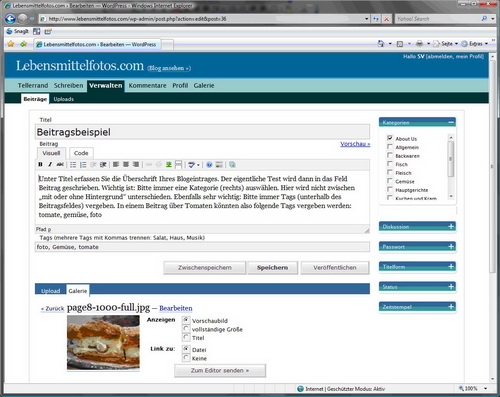
Task: Insert an unordered bullet list
Action: pos(73,165)
